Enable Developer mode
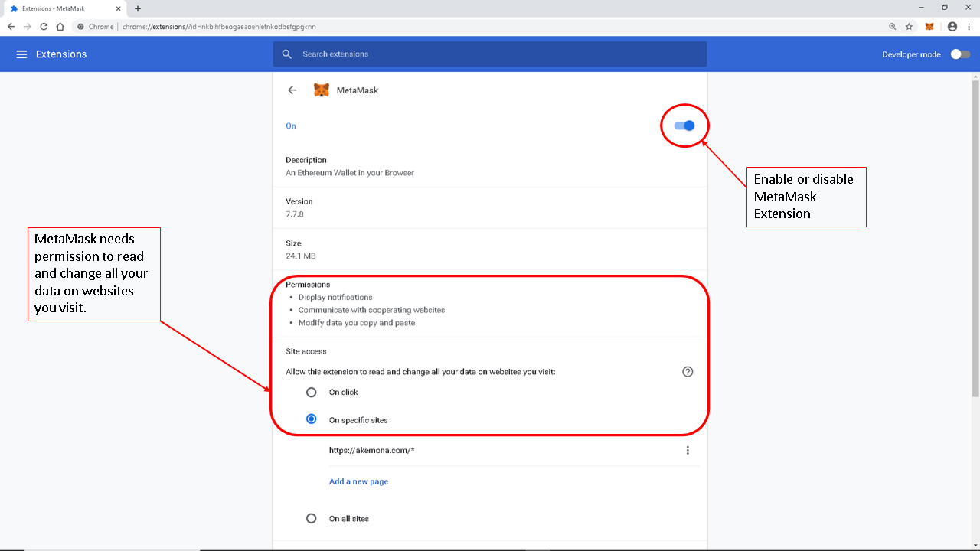This screenshot has width=980, height=551. click(x=960, y=54)
